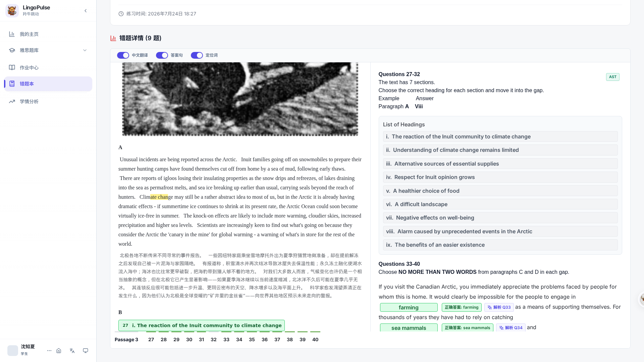Select 错题本 in the sidebar
644x362 pixels.
point(48,84)
